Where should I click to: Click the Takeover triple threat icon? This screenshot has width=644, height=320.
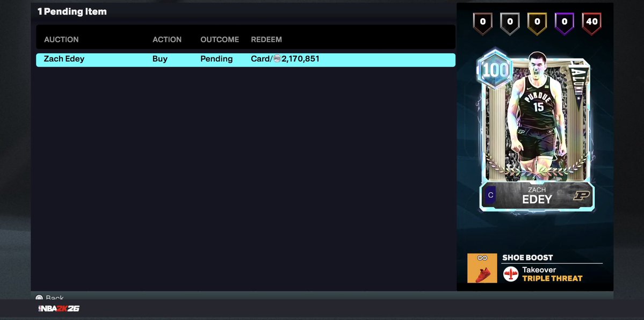click(511, 274)
